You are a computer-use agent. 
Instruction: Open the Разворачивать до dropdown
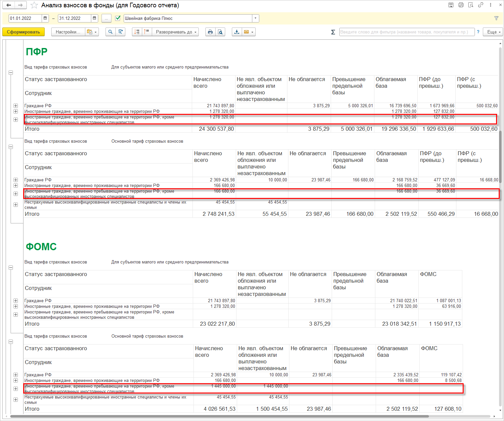(175, 32)
